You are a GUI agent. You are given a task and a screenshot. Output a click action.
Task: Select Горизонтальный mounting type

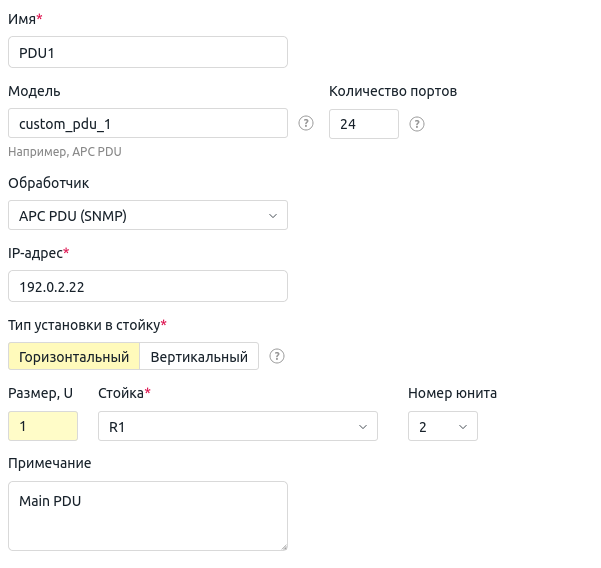tap(74, 356)
